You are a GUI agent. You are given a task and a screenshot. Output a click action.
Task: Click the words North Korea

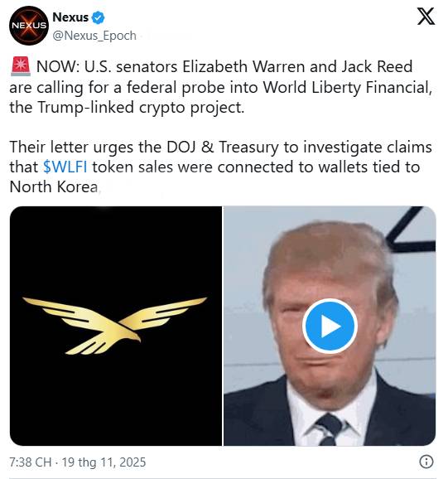click(54, 186)
